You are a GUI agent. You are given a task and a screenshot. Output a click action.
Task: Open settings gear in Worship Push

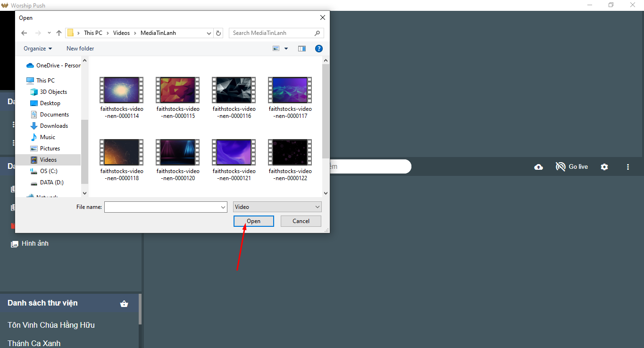pyautogui.click(x=604, y=167)
